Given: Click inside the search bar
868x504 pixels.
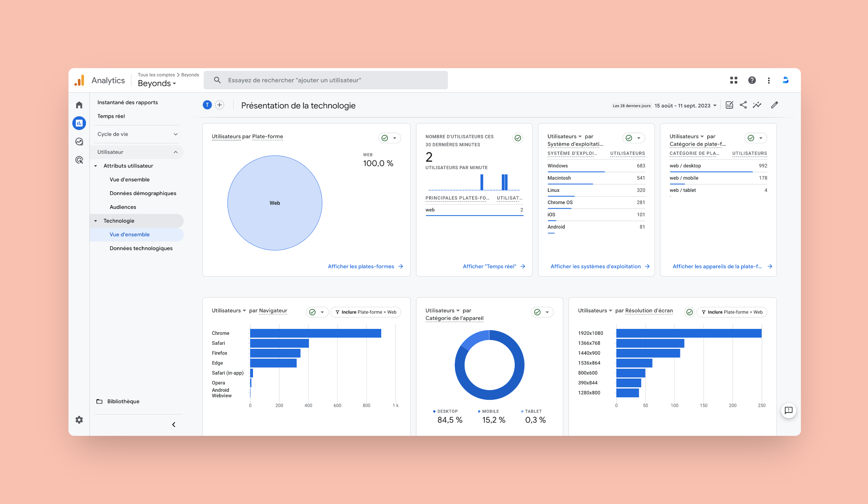Looking at the screenshot, I should 325,80.
